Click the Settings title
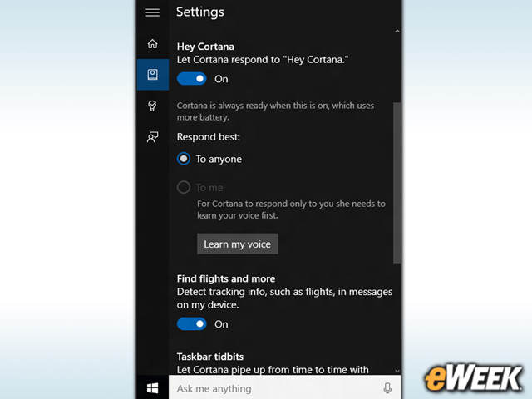The height and width of the screenshot is (399, 532). point(200,12)
